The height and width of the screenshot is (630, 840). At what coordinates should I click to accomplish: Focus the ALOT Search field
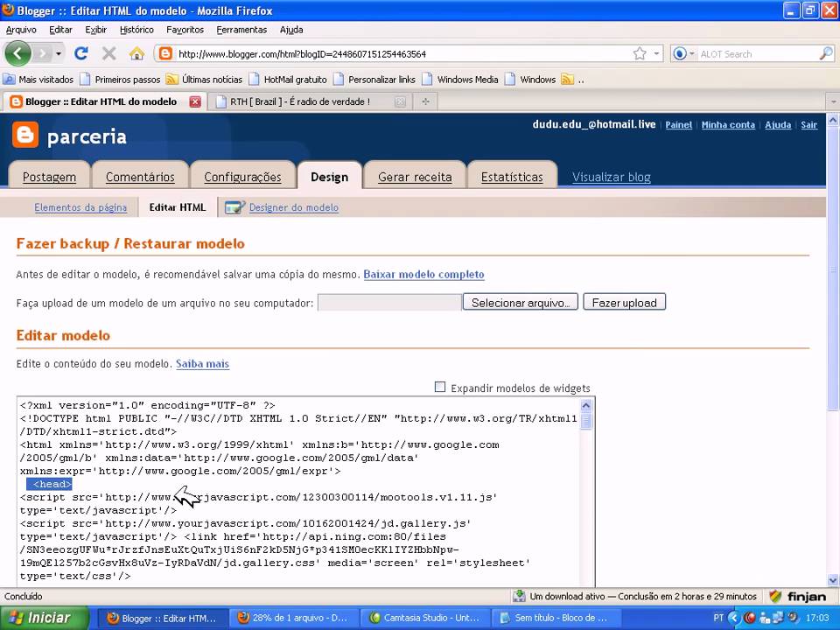point(757,54)
